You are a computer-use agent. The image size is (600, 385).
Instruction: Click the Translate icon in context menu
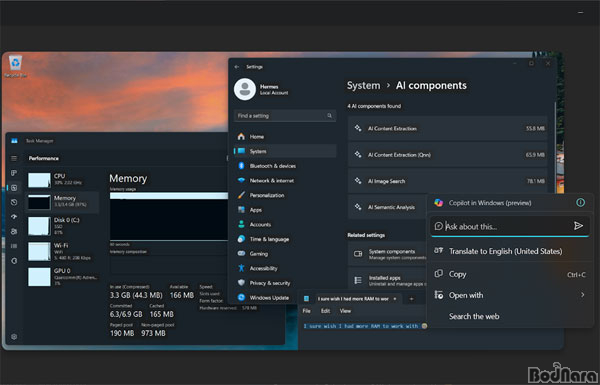439,251
